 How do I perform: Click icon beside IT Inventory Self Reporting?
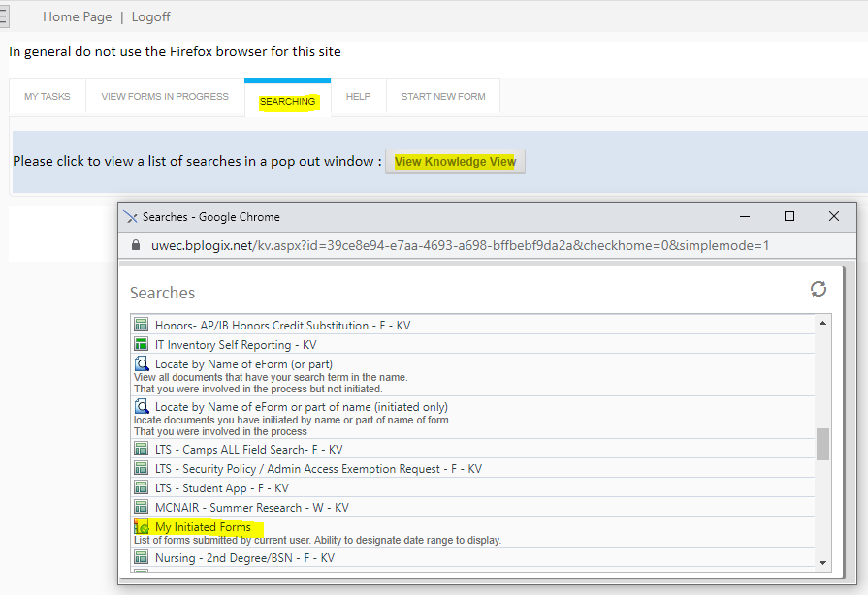point(141,344)
